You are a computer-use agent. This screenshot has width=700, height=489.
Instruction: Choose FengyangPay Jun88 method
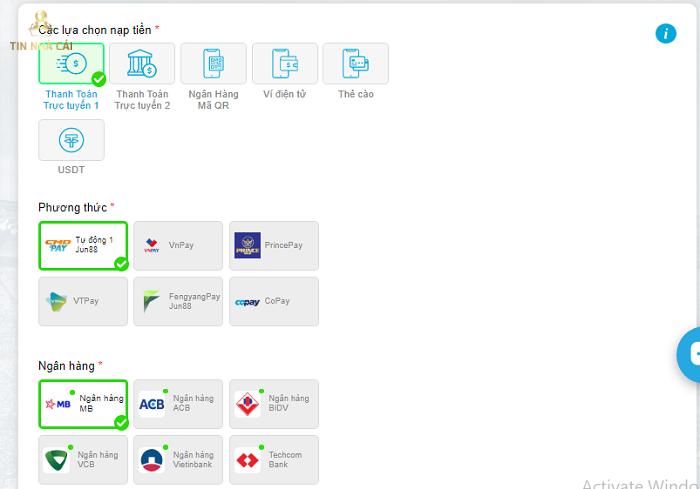coord(178,301)
